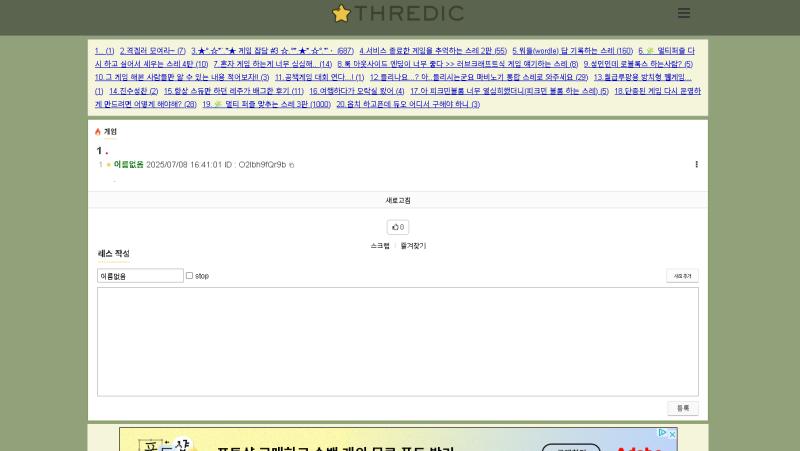
Task: Open thread 2 link with (7) replies
Action: pyautogui.click(x=153, y=51)
